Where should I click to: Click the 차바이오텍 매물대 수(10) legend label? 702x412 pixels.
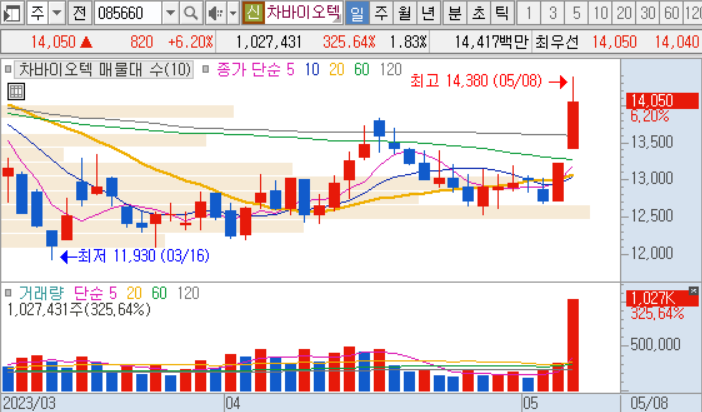tap(104, 69)
